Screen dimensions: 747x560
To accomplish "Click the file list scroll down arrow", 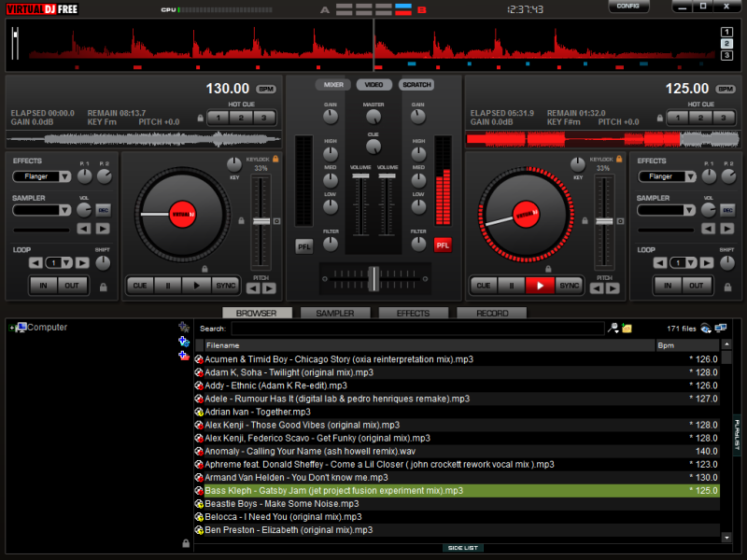I will [726, 538].
